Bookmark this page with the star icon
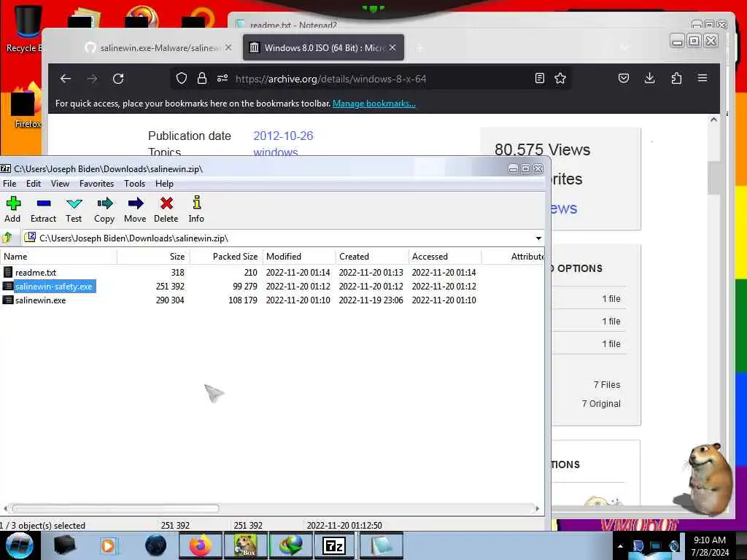 (x=560, y=78)
